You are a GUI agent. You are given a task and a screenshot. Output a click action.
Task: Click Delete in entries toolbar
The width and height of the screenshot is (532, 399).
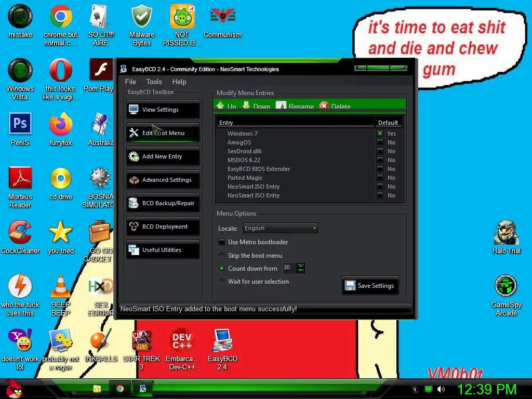(x=335, y=106)
